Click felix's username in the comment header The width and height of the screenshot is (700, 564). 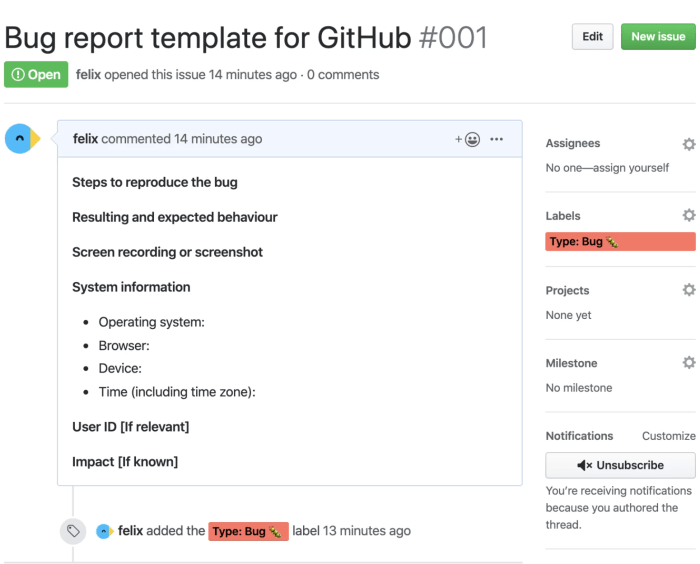tap(86, 139)
